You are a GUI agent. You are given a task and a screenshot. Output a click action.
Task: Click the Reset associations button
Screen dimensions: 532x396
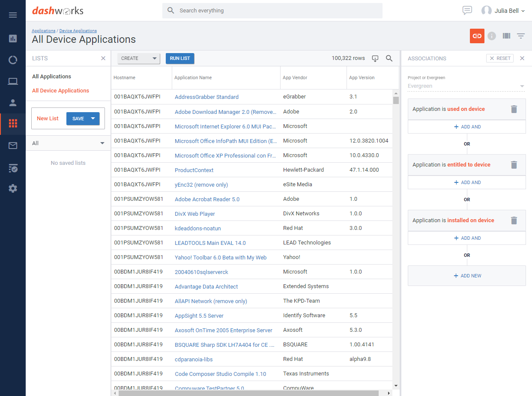tap(500, 58)
